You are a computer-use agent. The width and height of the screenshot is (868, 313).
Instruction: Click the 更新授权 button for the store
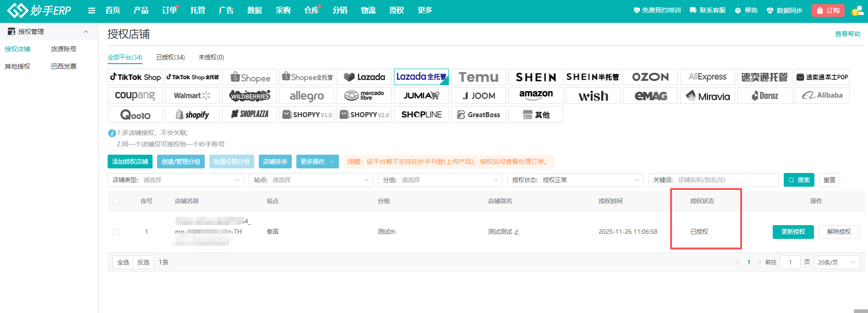click(793, 232)
